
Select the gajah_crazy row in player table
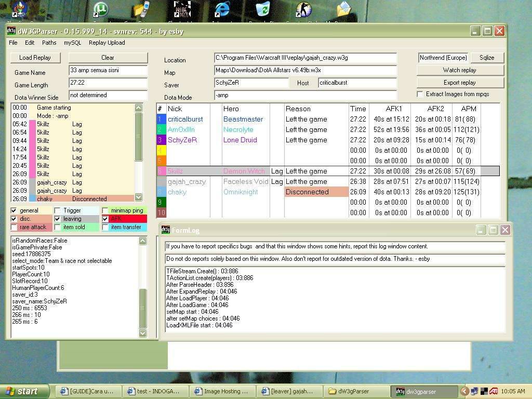(328, 181)
